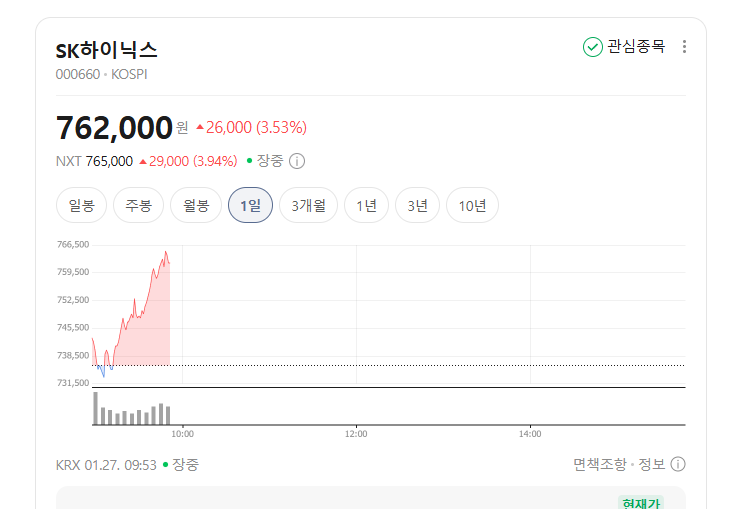This screenshot has height=509, width=739.
Task: Click the info icon beside NXT 장중
Action: pyautogui.click(x=297, y=161)
